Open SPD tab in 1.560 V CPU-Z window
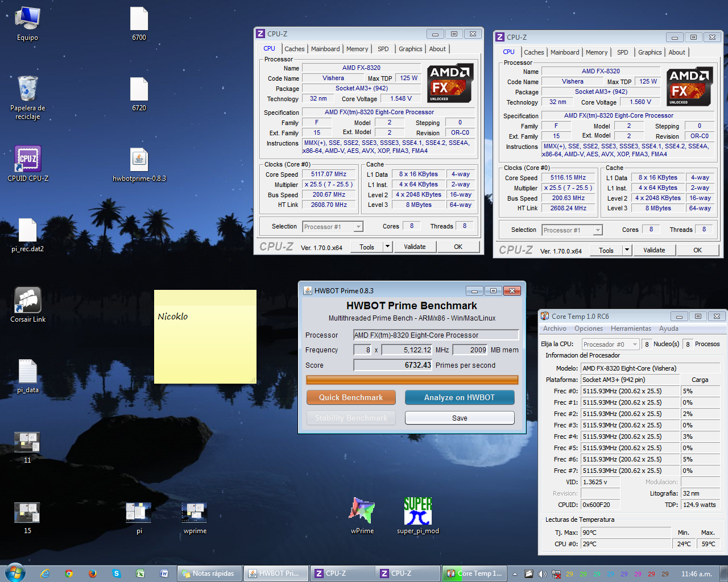The image size is (728, 582). coord(623,52)
